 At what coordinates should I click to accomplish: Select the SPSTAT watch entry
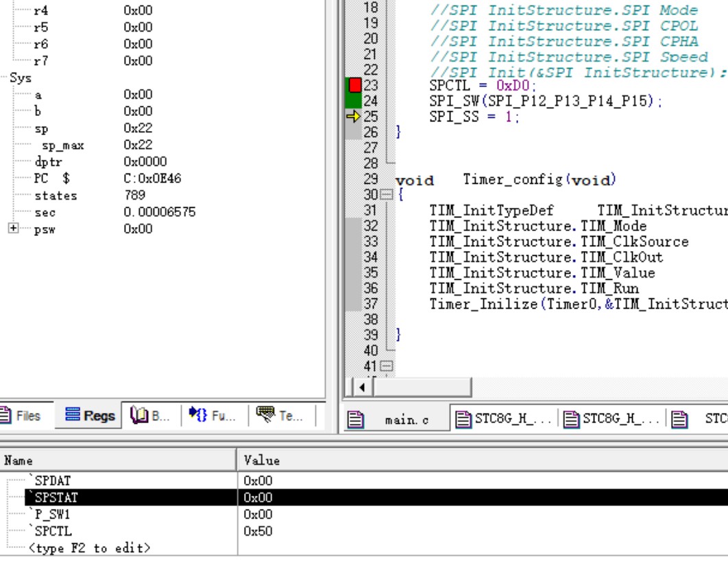(x=56, y=497)
